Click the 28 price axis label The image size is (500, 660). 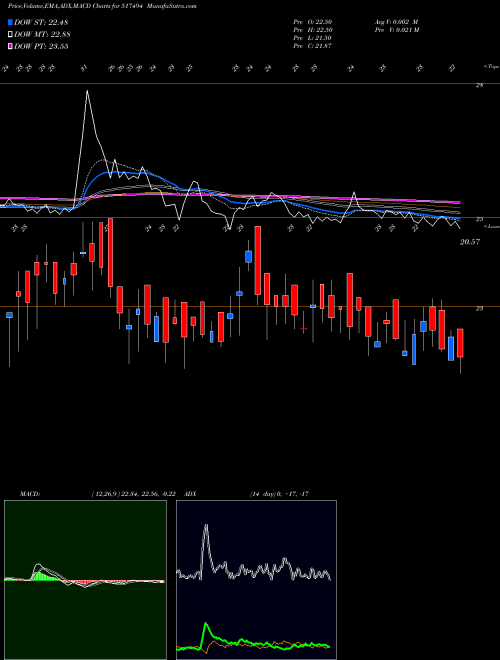click(479, 85)
